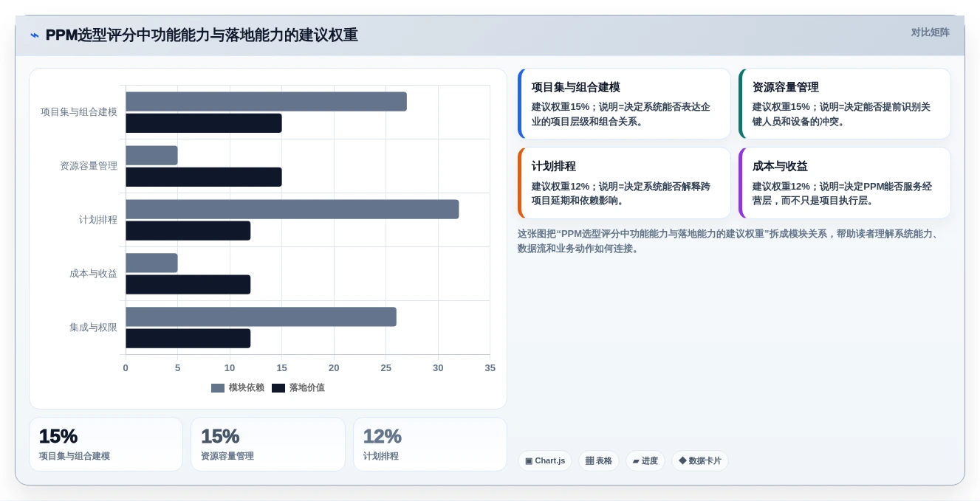This screenshot has width=980, height=501.
Task: Click 模块依赖 bar for 资源容量管理
Action: click(151, 156)
